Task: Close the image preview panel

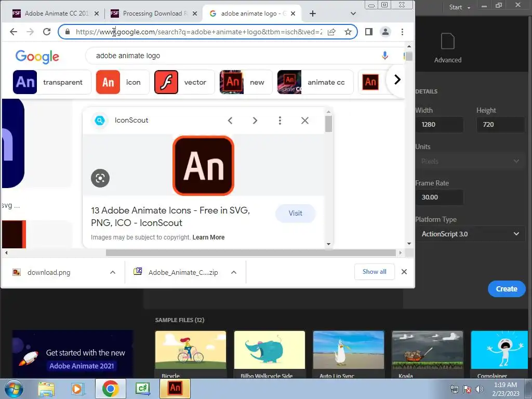Action: point(305,121)
